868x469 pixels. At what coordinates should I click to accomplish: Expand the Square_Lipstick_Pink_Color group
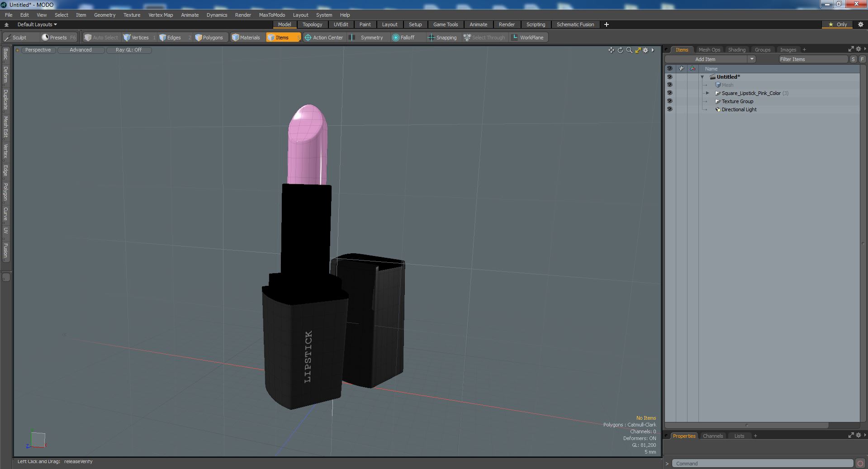coord(707,93)
